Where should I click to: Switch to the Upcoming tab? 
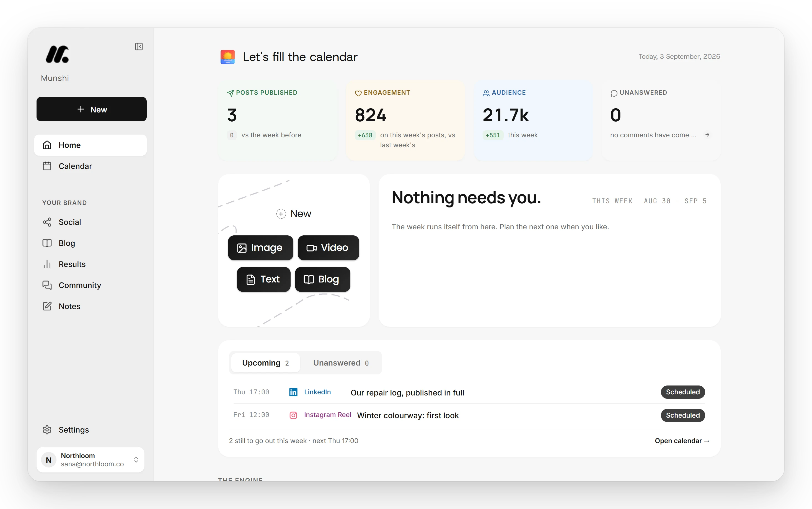(x=266, y=363)
